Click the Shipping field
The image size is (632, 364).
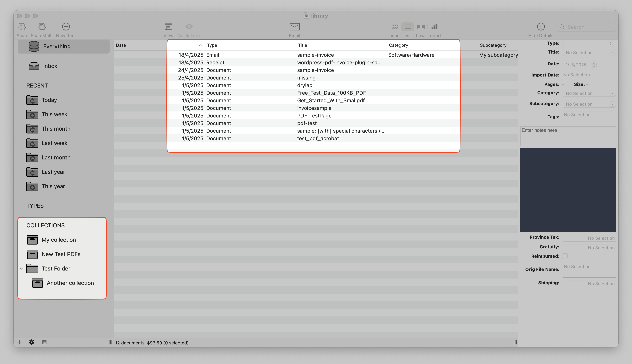(x=589, y=284)
